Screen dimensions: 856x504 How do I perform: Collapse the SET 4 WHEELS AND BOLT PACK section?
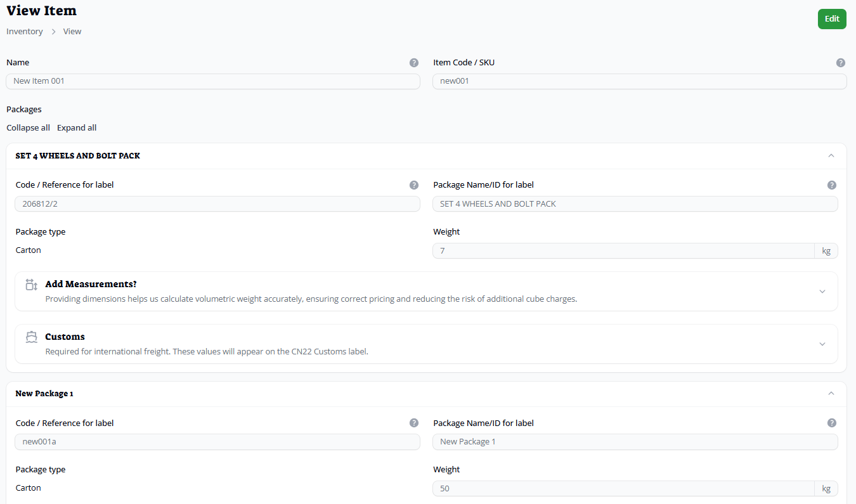coord(831,155)
